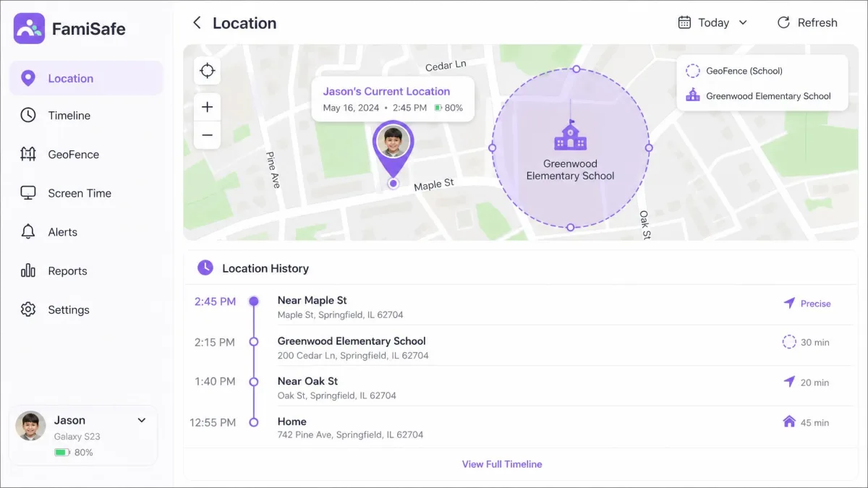Click the Timeline clock icon in sidebar

28,115
